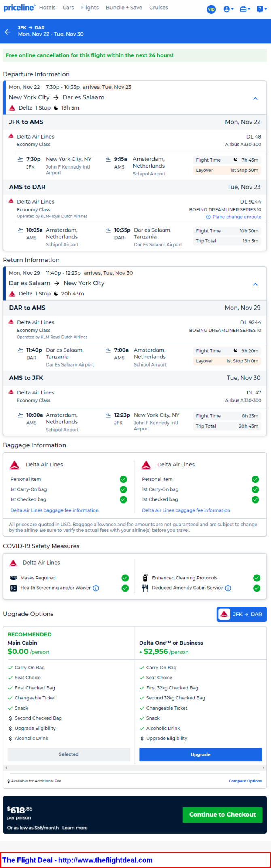Image resolution: width=271 pixels, height=868 pixels.
Task: Click the Plane change enroute info
Action: [234, 217]
